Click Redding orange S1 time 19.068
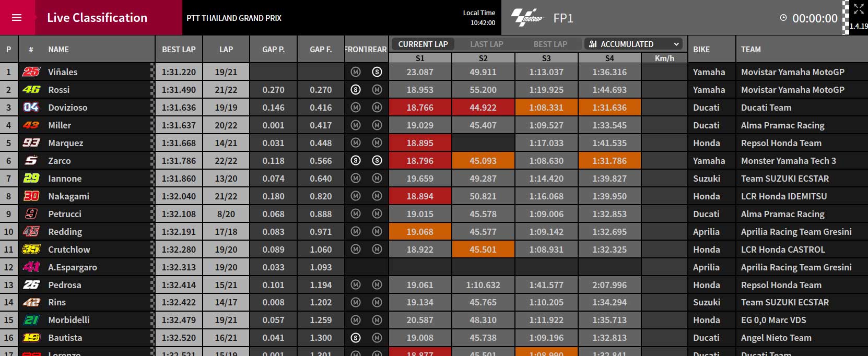This screenshot has width=868, height=356. (420, 232)
